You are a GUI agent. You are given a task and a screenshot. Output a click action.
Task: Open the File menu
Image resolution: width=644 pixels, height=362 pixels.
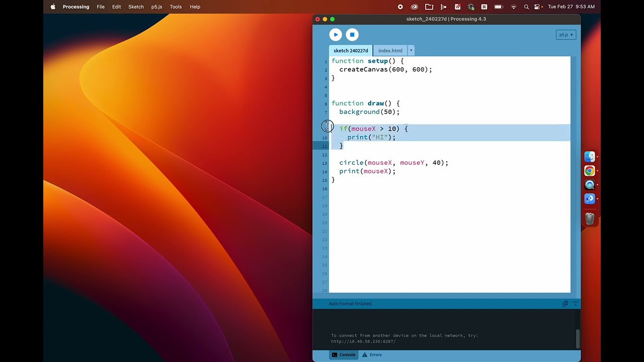pyautogui.click(x=101, y=7)
